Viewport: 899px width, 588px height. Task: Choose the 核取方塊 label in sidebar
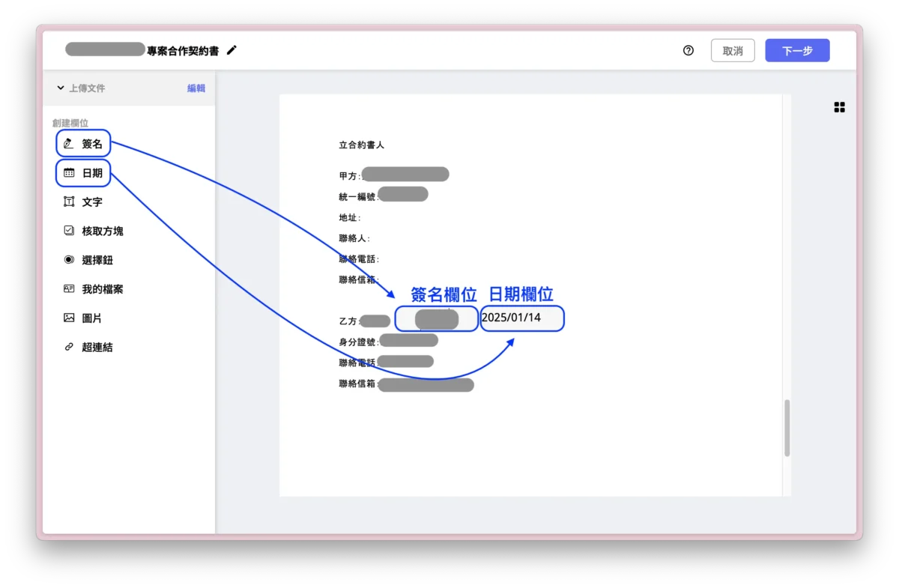[x=103, y=231]
